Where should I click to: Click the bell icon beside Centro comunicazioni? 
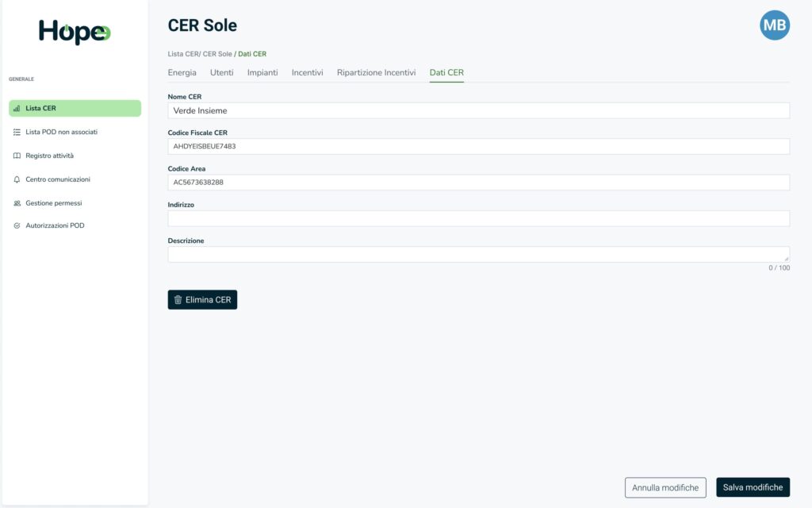[17, 179]
